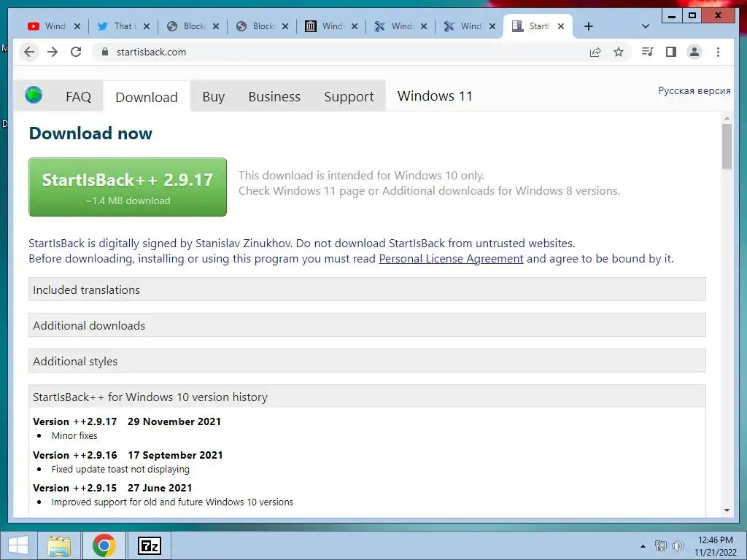Click the network tray icon
The height and width of the screenshot is (560, 747).
[x=661, y=545]
